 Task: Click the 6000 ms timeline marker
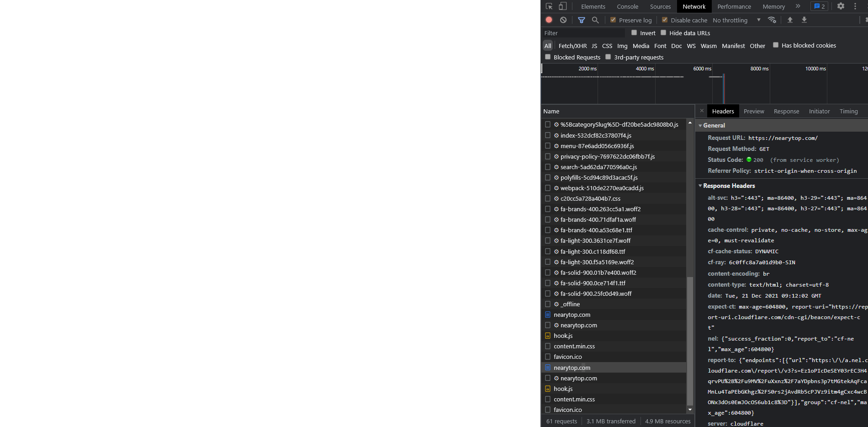point(702,69)
